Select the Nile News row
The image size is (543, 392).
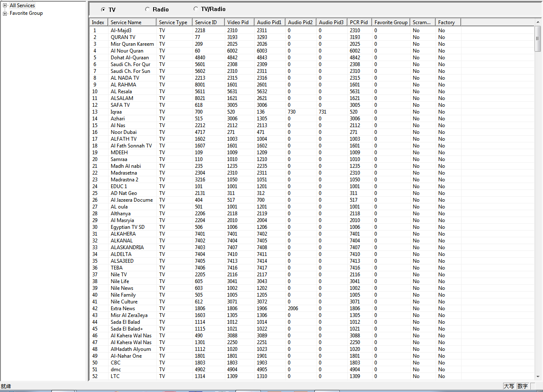tap(275, 288)
